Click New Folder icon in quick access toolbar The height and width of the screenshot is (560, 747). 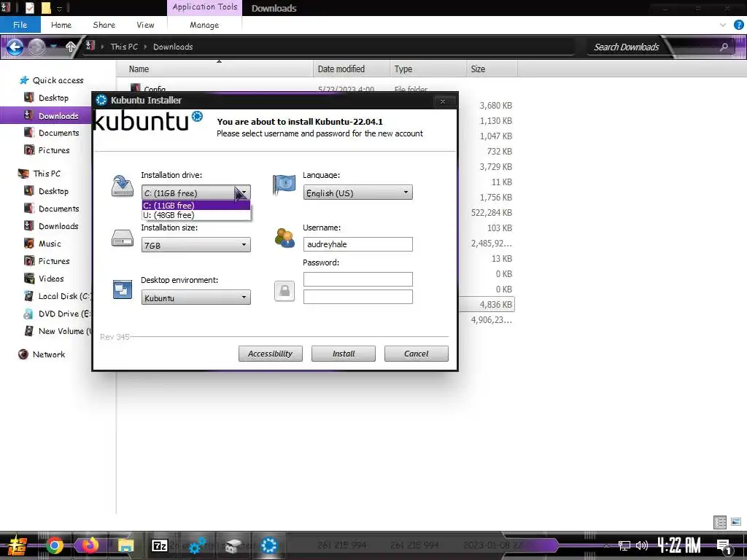click(x=46, y=7)
